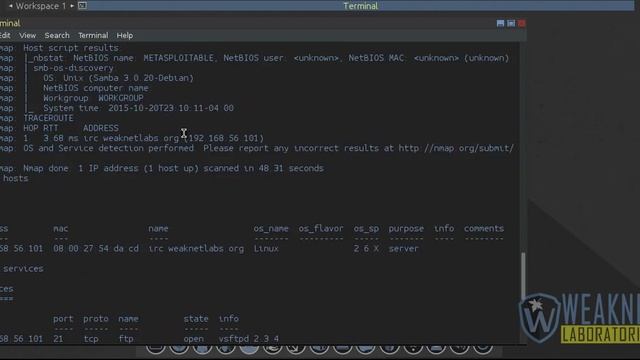The width and height of the screenshot is (640, 360).
Task: Close the terminal window with the red button
Action: (522, 23)
